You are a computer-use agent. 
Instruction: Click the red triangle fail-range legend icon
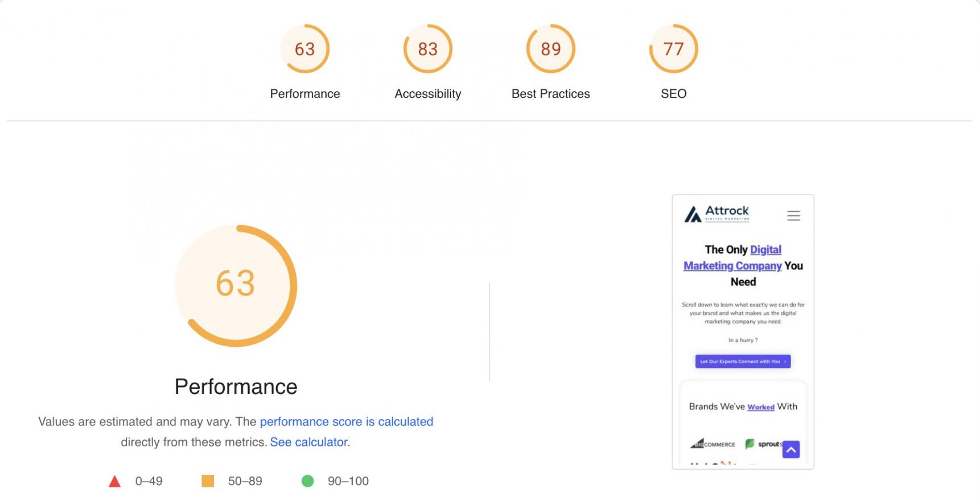[x=115, y=482]
